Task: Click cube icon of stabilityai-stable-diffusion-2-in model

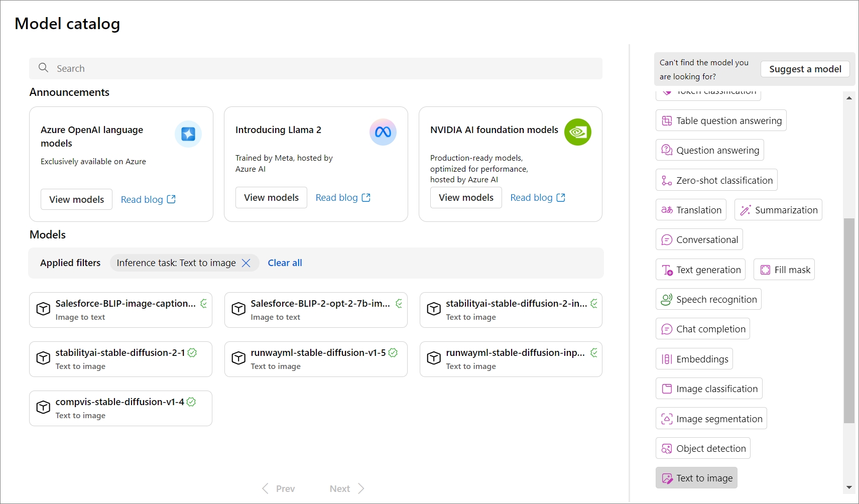Action: coord(434,309)
